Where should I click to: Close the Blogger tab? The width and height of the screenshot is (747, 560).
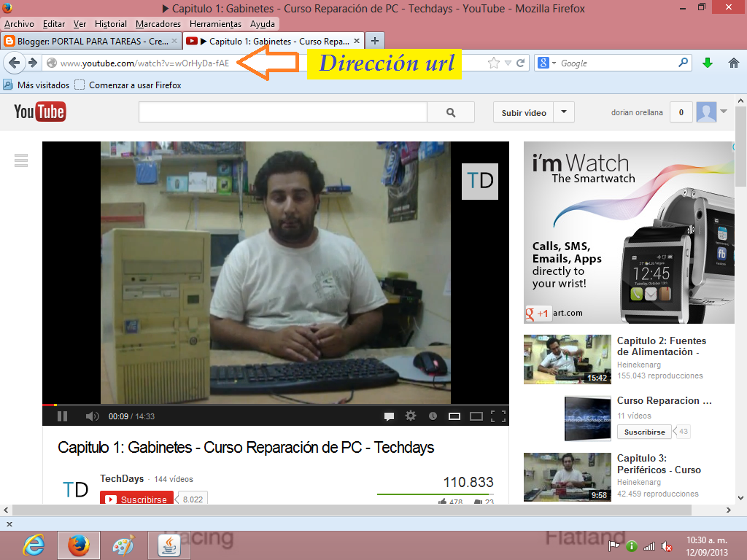click(174, 41)
